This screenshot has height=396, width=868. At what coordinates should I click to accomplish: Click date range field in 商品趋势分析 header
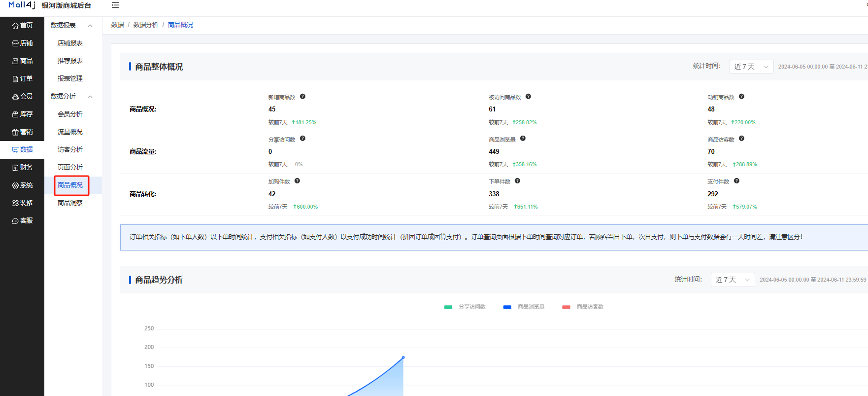click(x=813, y=280)
